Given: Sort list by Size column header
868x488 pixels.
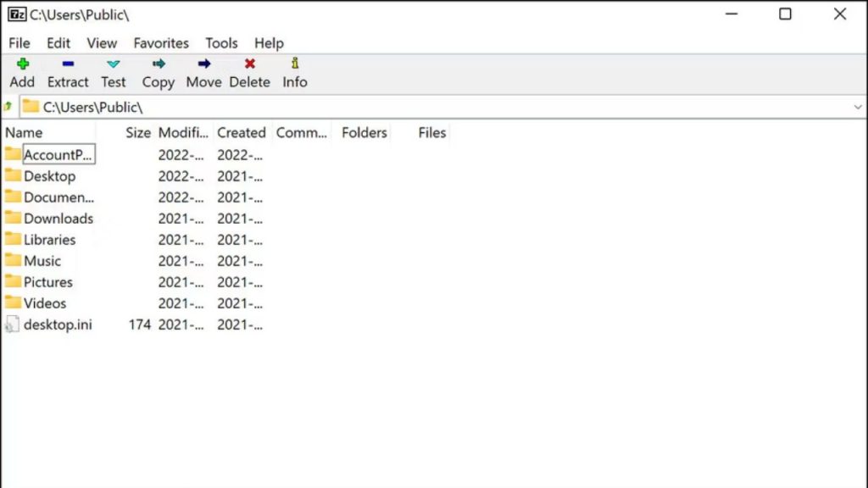Looking at the screenshot, I should (x=137, y=132).
